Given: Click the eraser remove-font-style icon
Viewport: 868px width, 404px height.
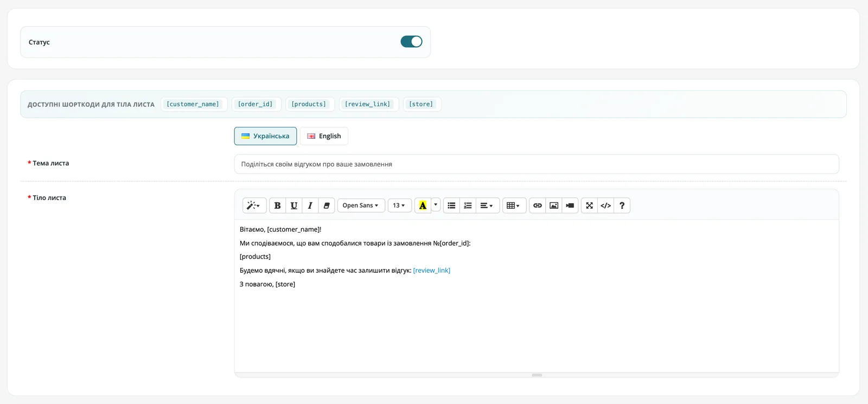Looking at the screenshot, I should click(x=326, y=206).
